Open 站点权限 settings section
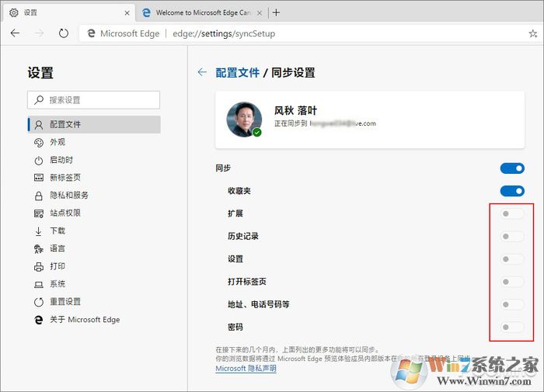The width and height of the screenshot is (544, 392). pos(94,213)
